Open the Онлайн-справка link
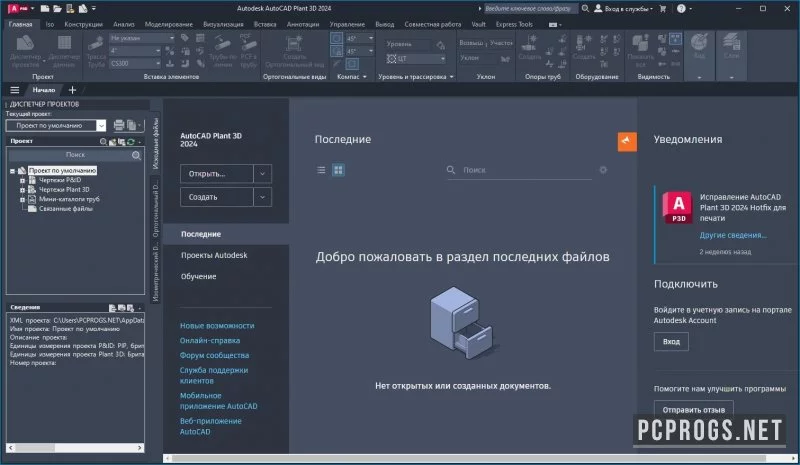Viewport: 800px width, 465px height. [210, 340]
